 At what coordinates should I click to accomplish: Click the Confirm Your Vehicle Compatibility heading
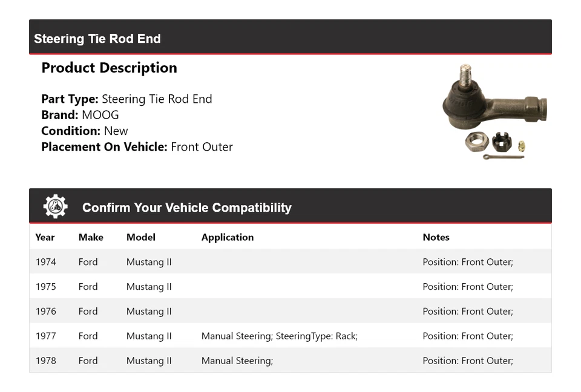click(x=186, y=207)
